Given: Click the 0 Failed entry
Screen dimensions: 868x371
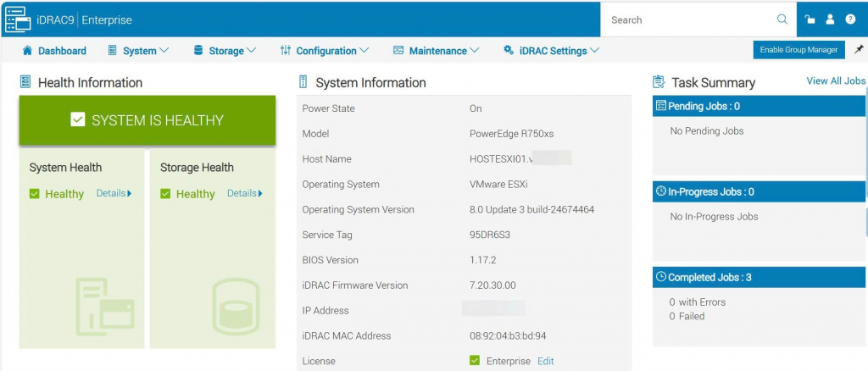Looking at the screenshot, I should 687,316.
